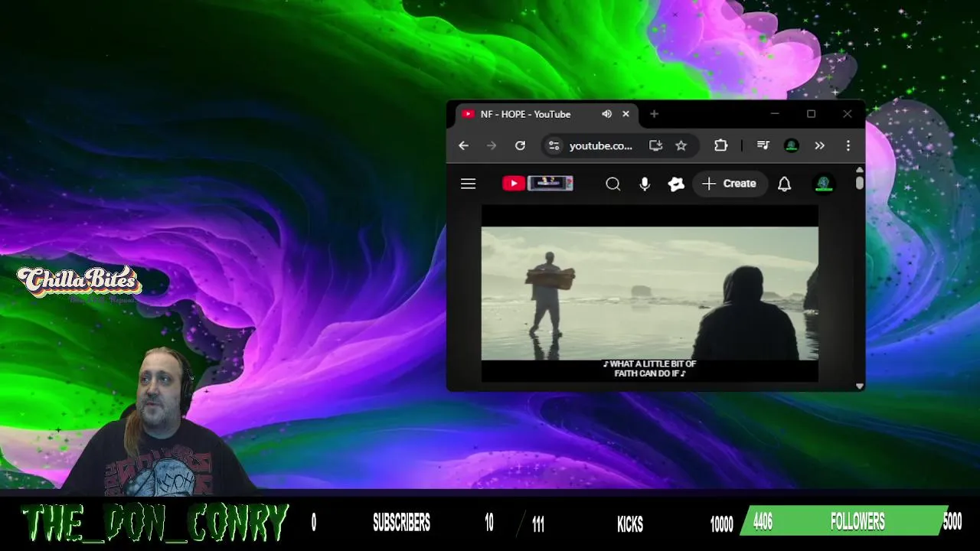Open the browser Extensions puzzle icon
The width and height of the screenshot is (980, 551).
720,145
